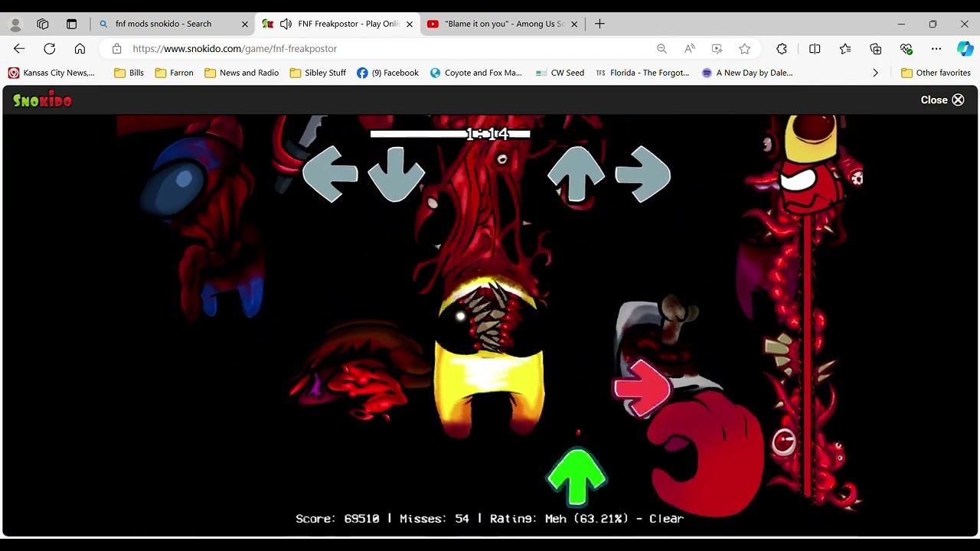
Task: Mute the FNF Freakpostor tab audio icon
Action: 286,24
